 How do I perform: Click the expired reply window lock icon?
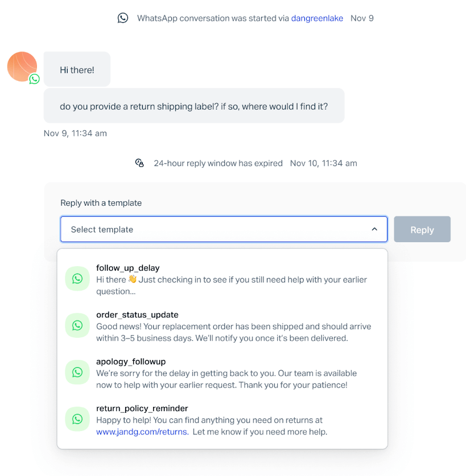[139, 163]
